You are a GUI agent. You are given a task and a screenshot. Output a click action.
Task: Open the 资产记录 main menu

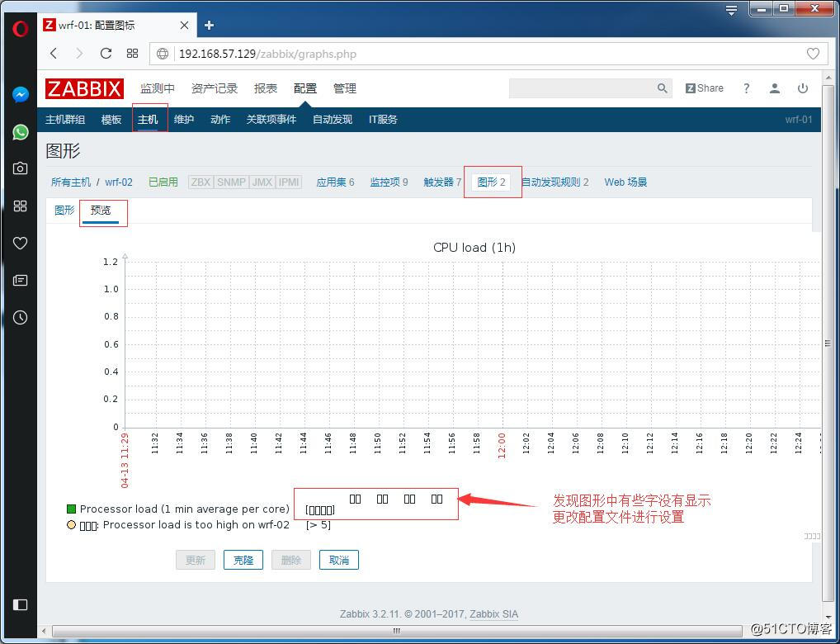[x=215, y=88]
